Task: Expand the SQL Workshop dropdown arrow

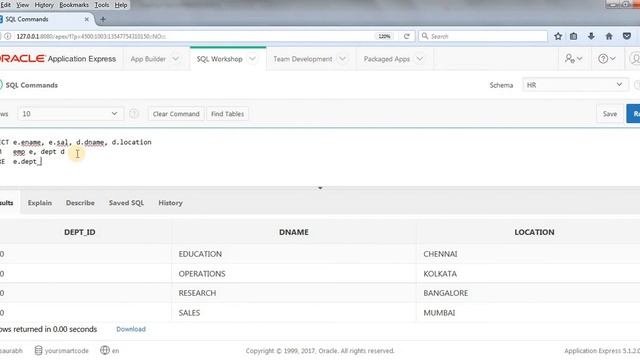Action: (252, 59)
